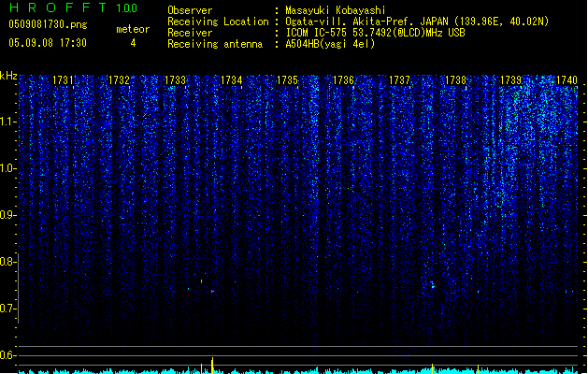Click the 1739 time marker

tap(511, 80)
